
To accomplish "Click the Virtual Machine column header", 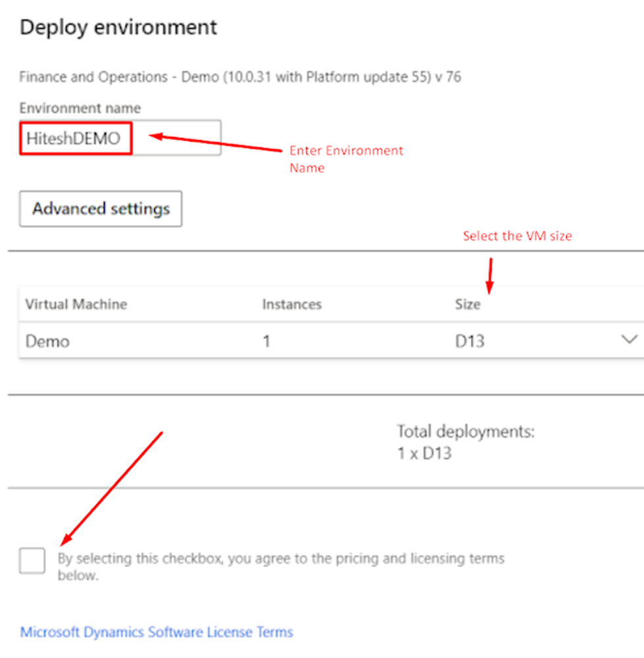I will coord(76,304).
